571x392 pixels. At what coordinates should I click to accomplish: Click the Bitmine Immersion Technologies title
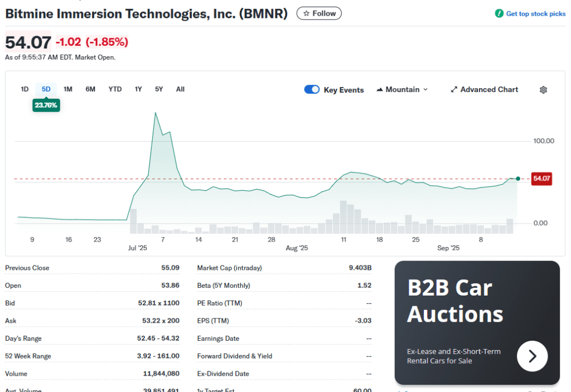tap(146, 14)
